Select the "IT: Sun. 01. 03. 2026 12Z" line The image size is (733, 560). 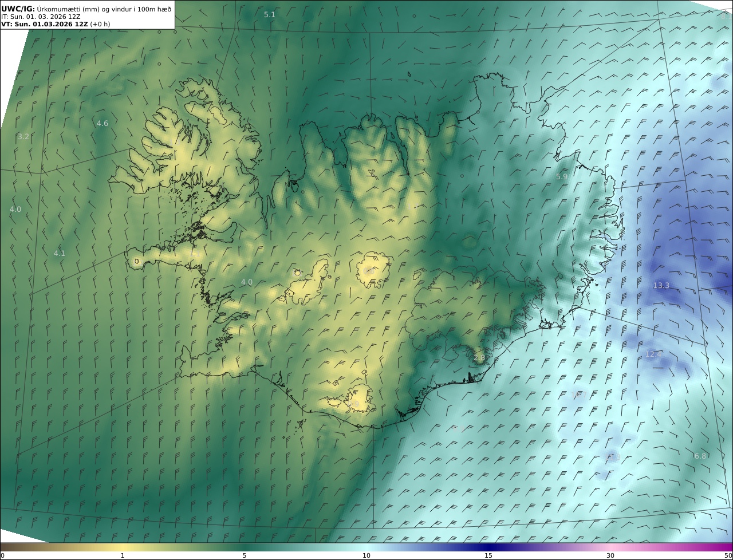coord(41,17)
